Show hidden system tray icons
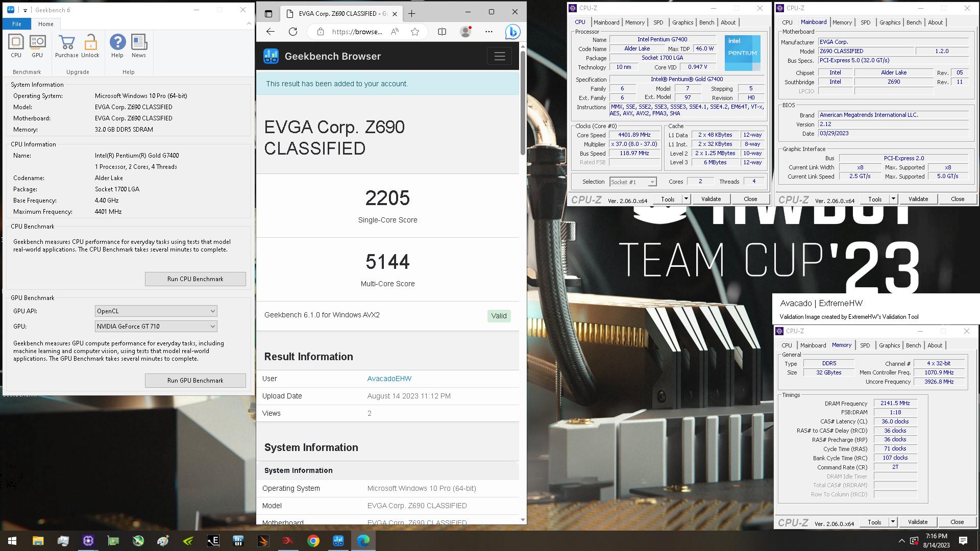 pyautogui.click(x=901, y=541)
